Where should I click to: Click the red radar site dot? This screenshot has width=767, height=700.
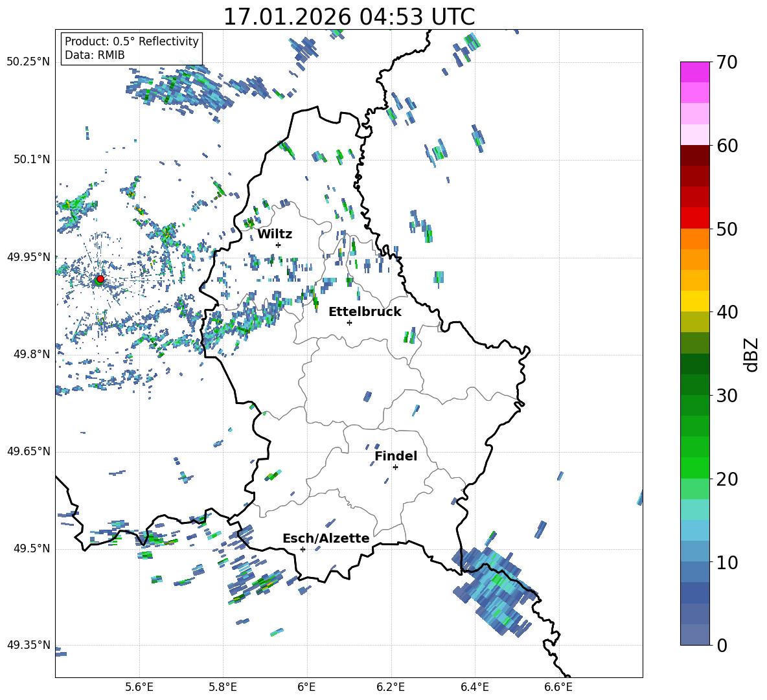click(x=100, y=279)
